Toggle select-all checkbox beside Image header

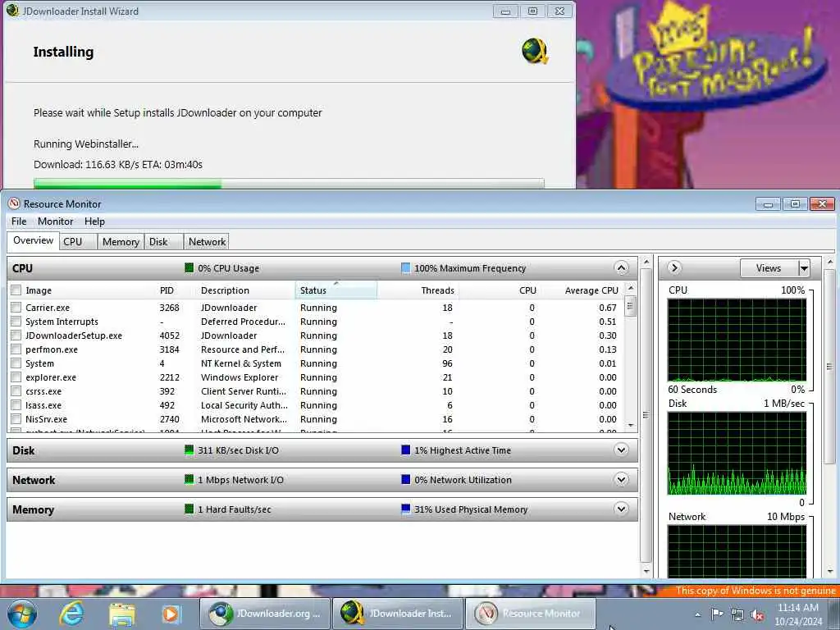[16, 290]
